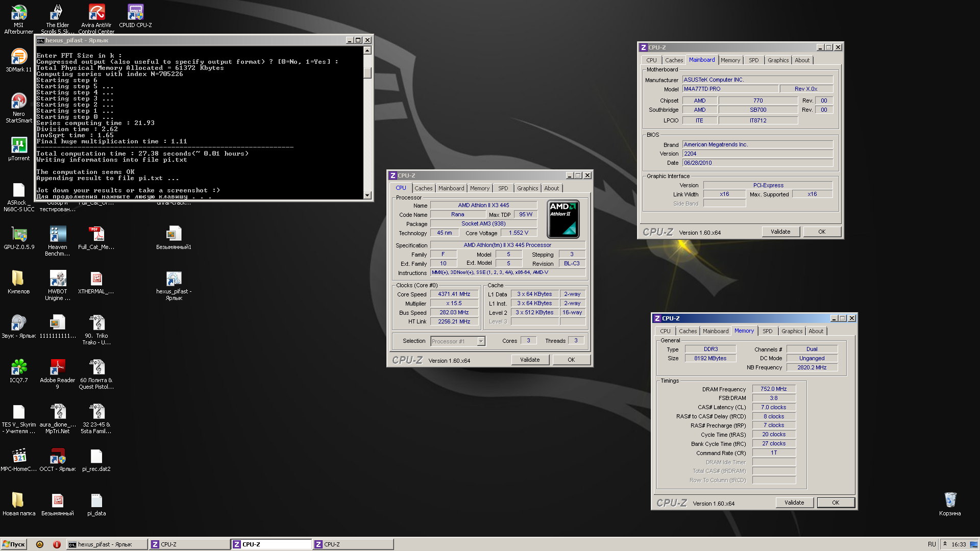The image size is (980, 551).
Task: Open The Elder Scrolls Skyrim shortcut
Action: point(58,19)
